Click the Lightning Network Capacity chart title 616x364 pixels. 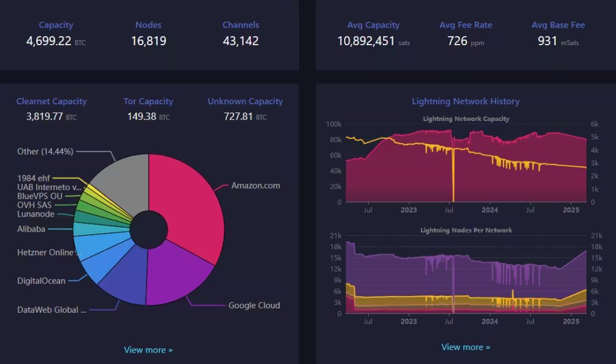click(x=466, y=119)
